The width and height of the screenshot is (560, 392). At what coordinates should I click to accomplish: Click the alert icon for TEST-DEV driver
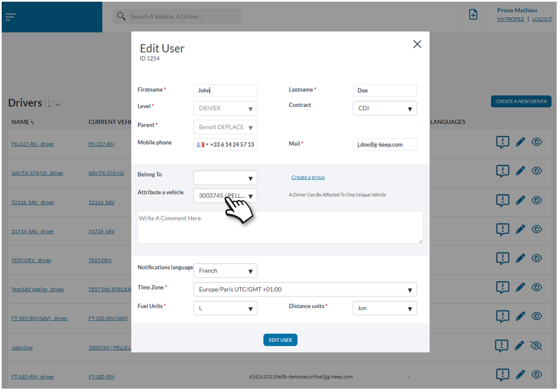(502, 258)
